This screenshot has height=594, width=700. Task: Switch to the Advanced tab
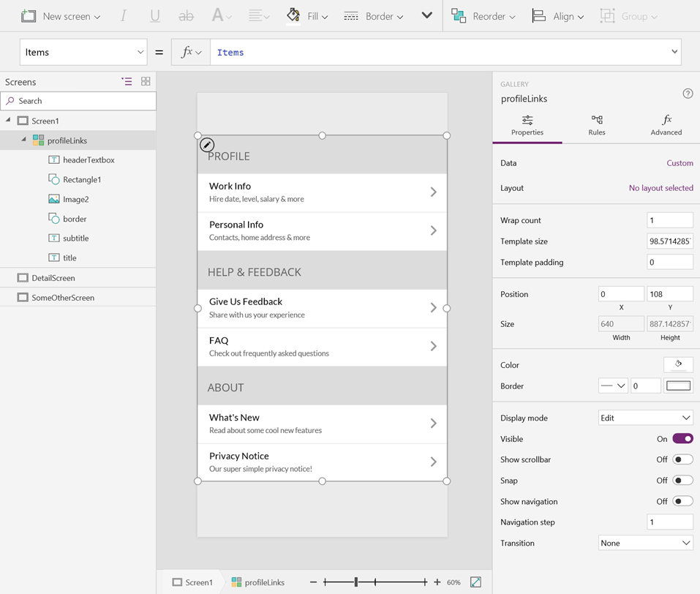(x=666, y=125)
